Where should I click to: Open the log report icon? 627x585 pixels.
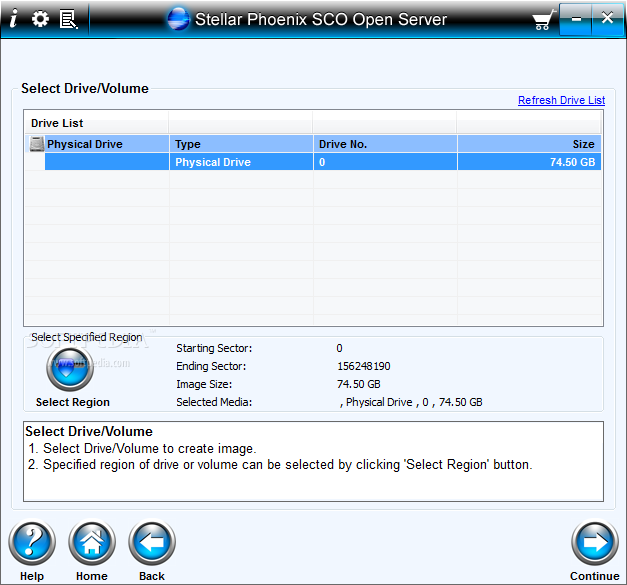pyautogui.click(x=68, y=19)
